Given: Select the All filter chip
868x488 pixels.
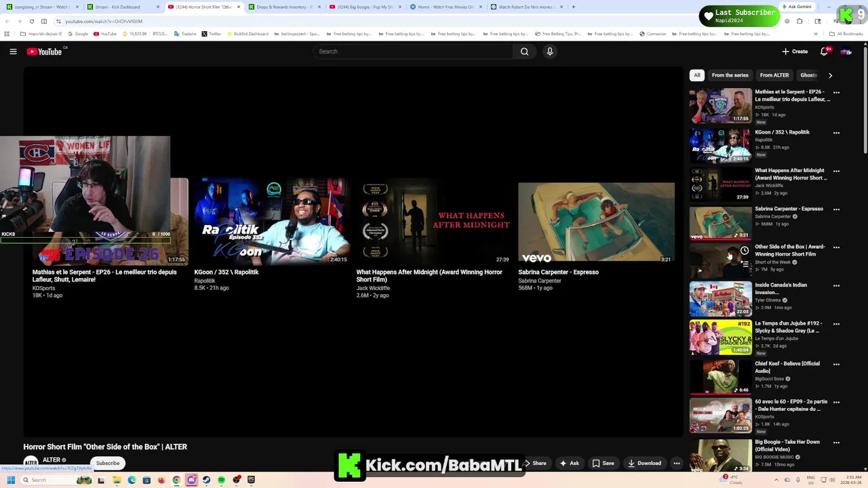Looking at the screenshot, I should pyautogui.click(x=697, y=75).
